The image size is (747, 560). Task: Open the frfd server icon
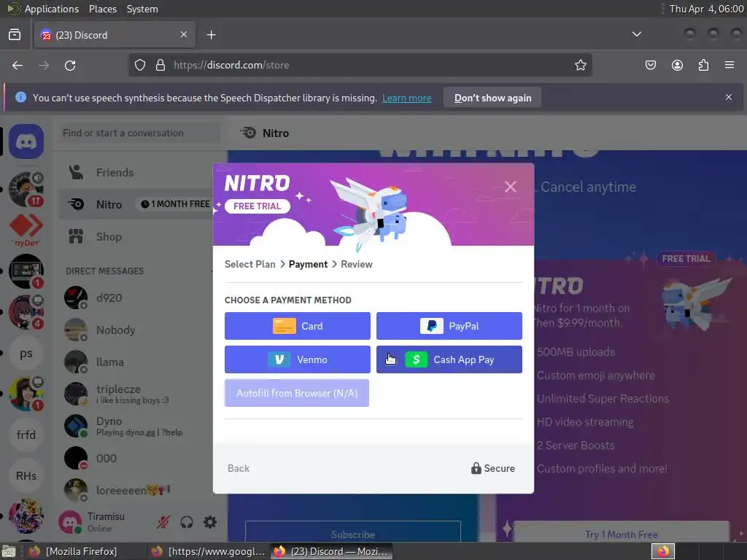[26, 435]
